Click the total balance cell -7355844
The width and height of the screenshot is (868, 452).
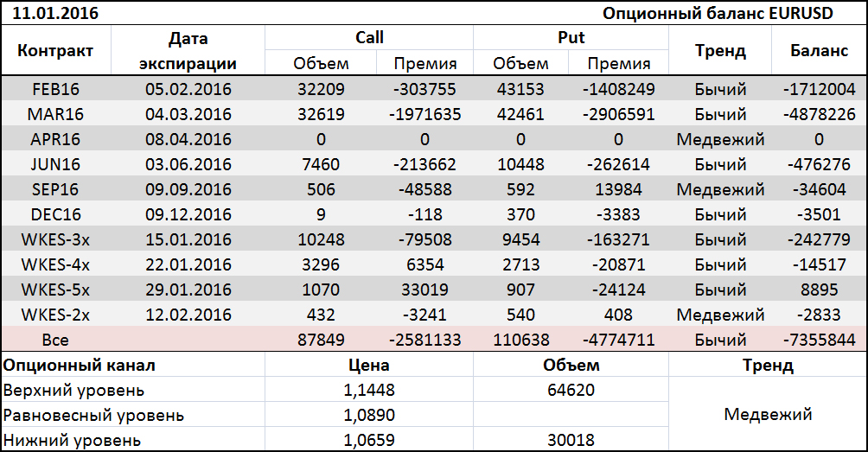coord(819,340)
